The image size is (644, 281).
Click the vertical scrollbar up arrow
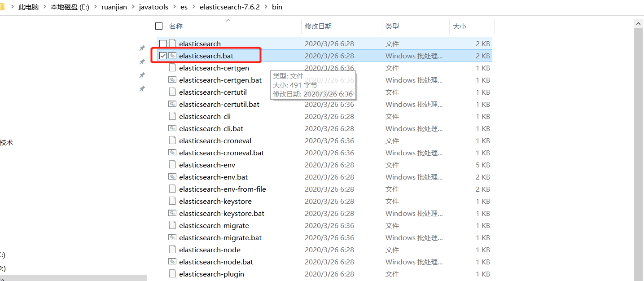639,23
